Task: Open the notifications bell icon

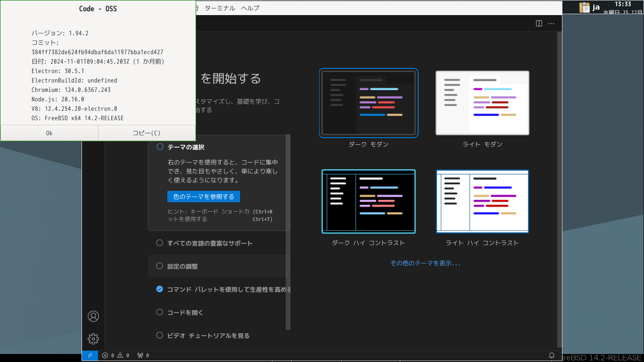Action: coord(552,355)
